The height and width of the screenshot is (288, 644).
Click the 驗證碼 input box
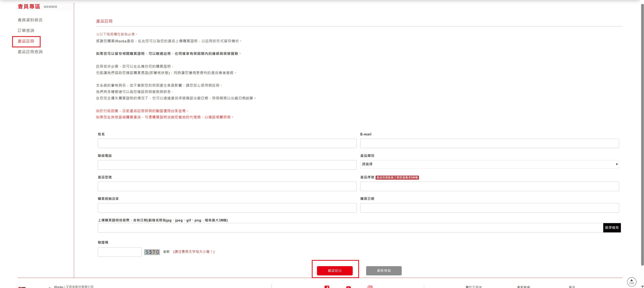[119, 252]
